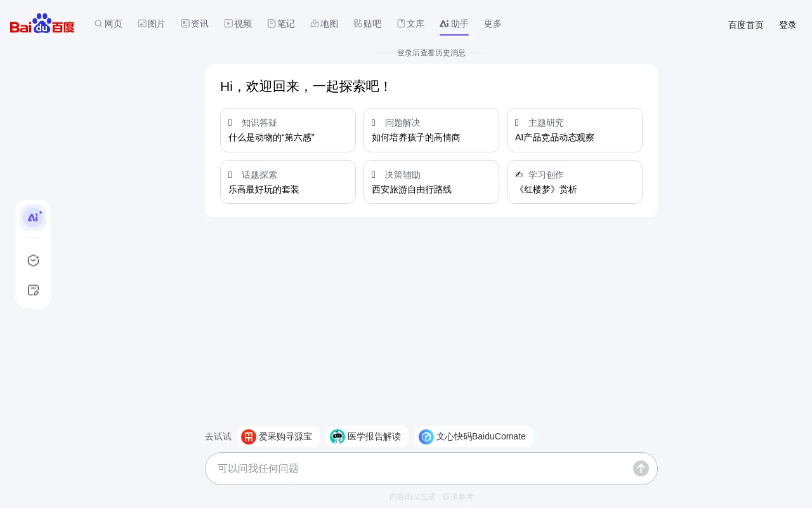Image resolution: width=812 pixels, height=508 pixels.
Task: Click the 笔记 notes icon in the navigation
Action: click(281, 23)
